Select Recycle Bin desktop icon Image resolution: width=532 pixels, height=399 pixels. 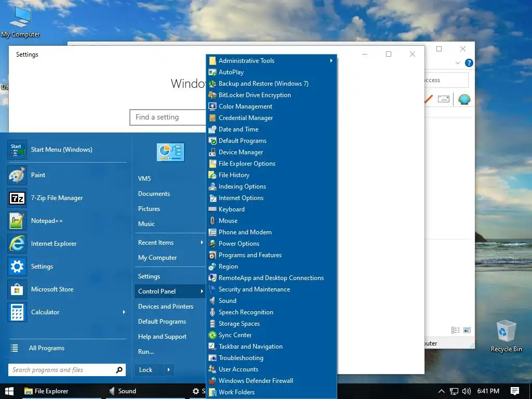[x=506, y=336]
